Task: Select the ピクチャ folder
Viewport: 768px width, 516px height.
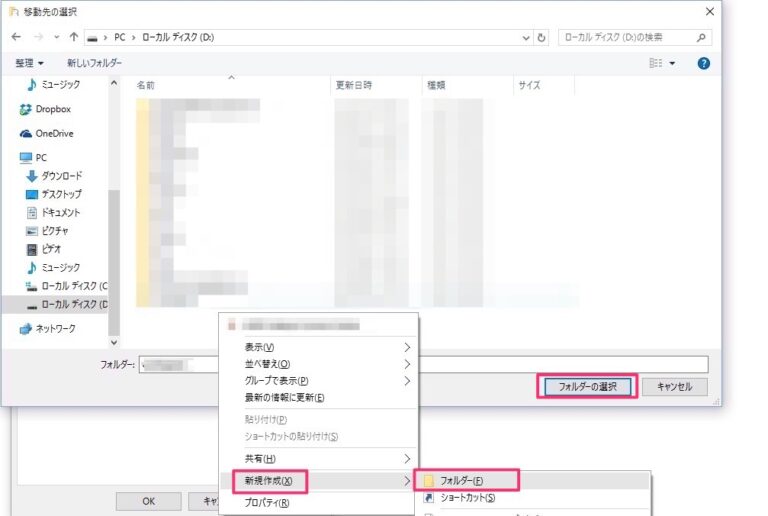Action: (x=54, y=231)
